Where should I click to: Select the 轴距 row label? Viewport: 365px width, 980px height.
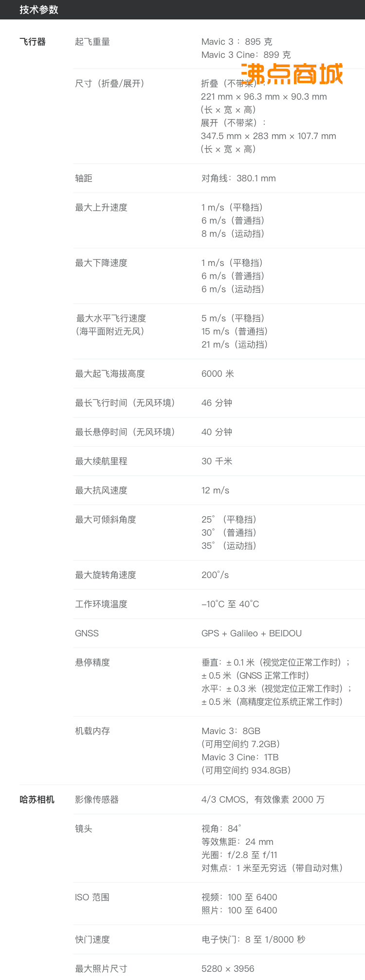(x=84, y=178)
